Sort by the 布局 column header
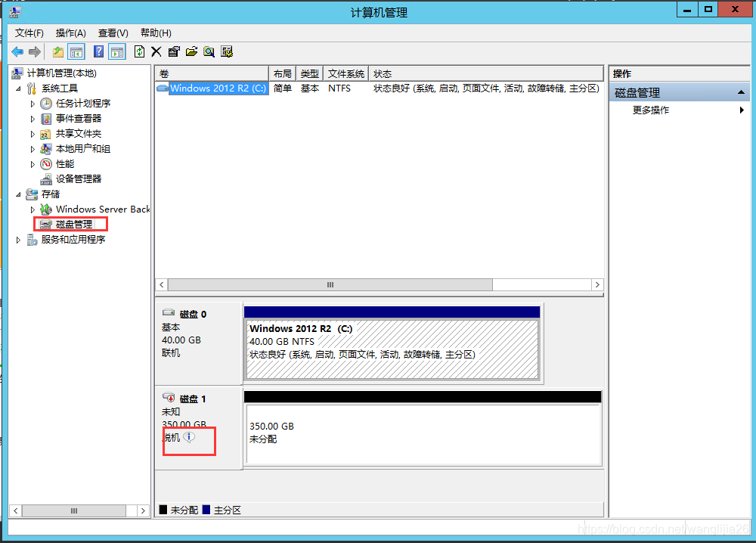This screenshot has height=543, width=756. (282, 73)
